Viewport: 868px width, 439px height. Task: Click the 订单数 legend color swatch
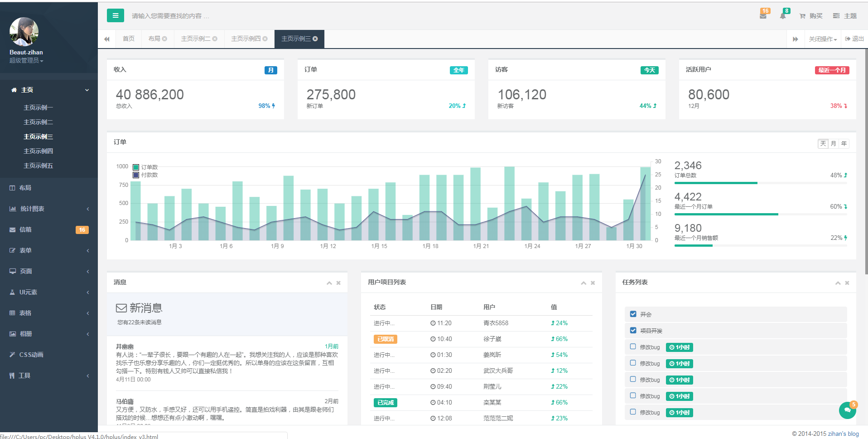(x=136, y=167)
